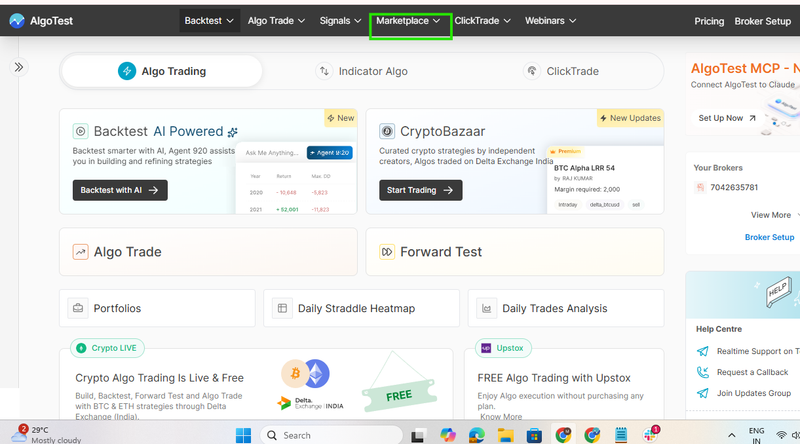Open Task View from the taskbar

click(x=418, y=436)
